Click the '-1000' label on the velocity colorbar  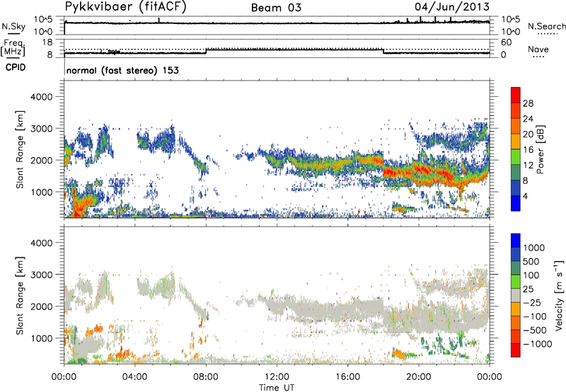pos(538,344)
